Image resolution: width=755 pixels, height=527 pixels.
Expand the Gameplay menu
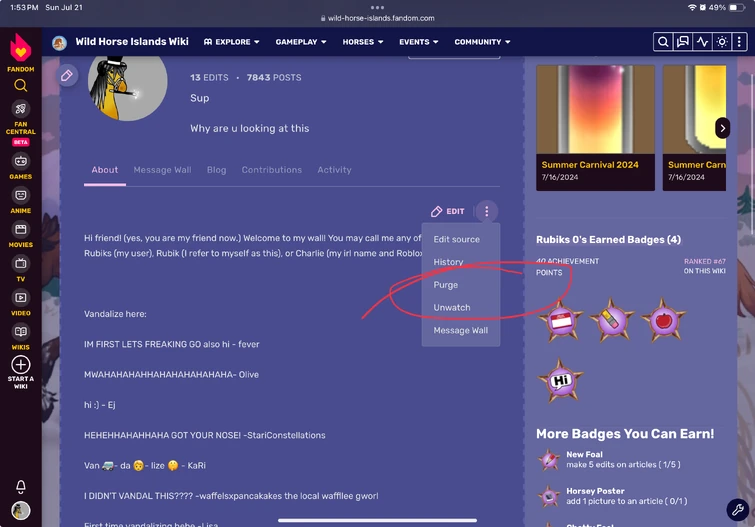click(x=301, y=42)
